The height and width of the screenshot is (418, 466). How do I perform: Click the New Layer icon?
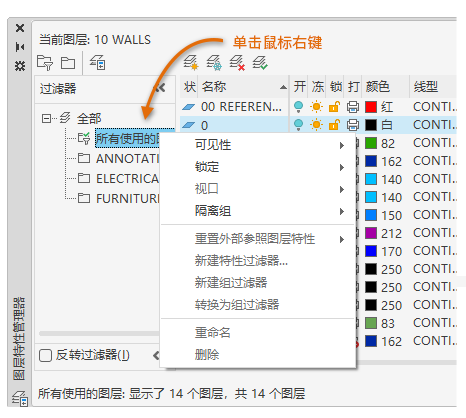pos(191,63)
